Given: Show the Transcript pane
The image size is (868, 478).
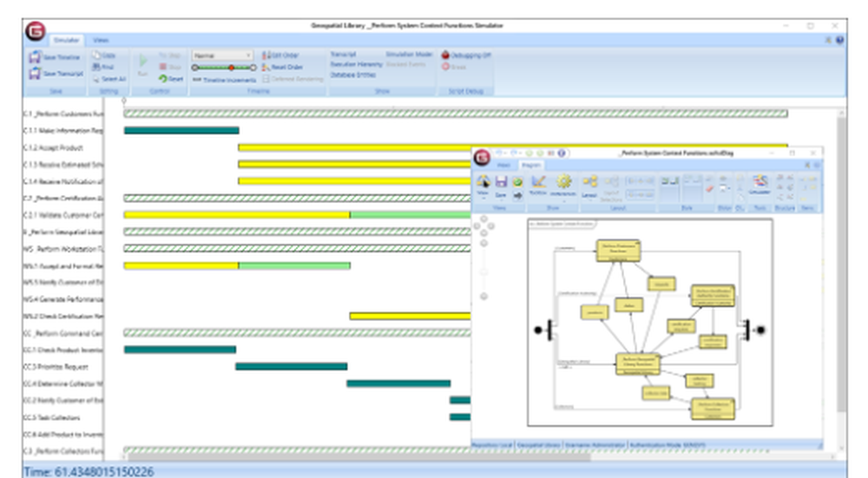Looking at the screenshot, I should tap(343, 54).
